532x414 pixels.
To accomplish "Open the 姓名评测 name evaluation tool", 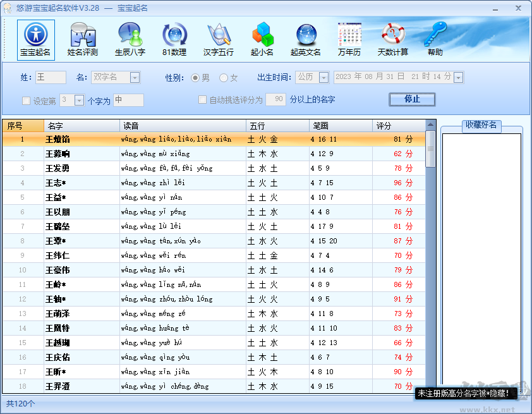I will pos(82,39).
